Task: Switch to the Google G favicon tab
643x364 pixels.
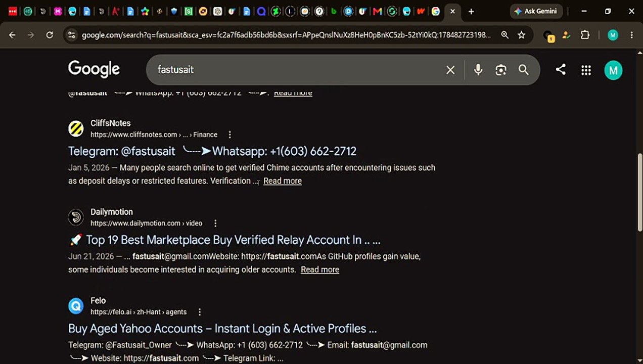Action: [435, 11]
